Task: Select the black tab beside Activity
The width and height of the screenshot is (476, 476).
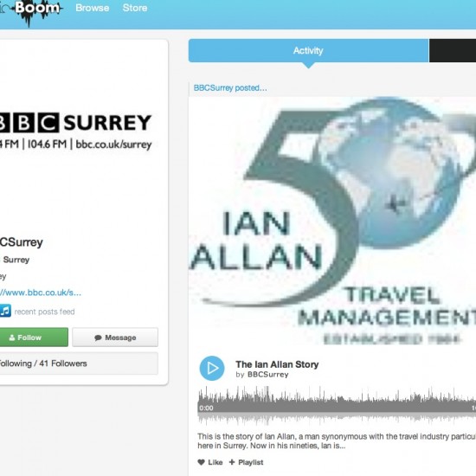Action: point(453,51)
